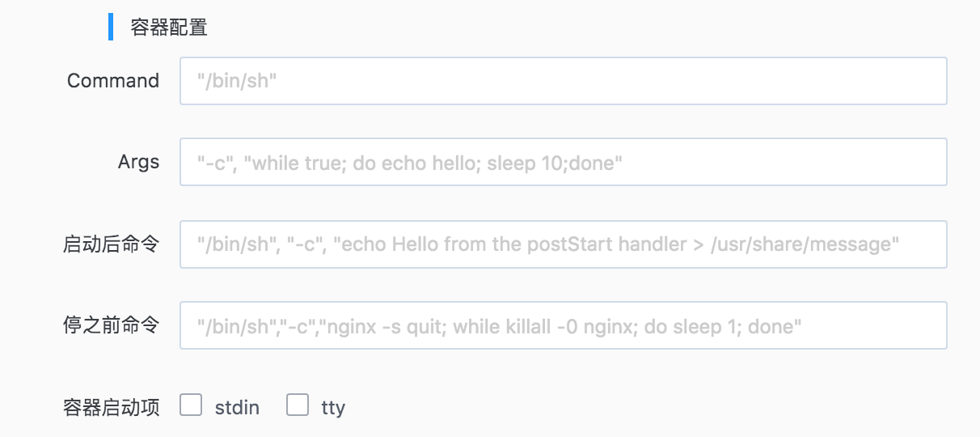Click the Command field label
The image size is (980, 437).
[113, 81]
